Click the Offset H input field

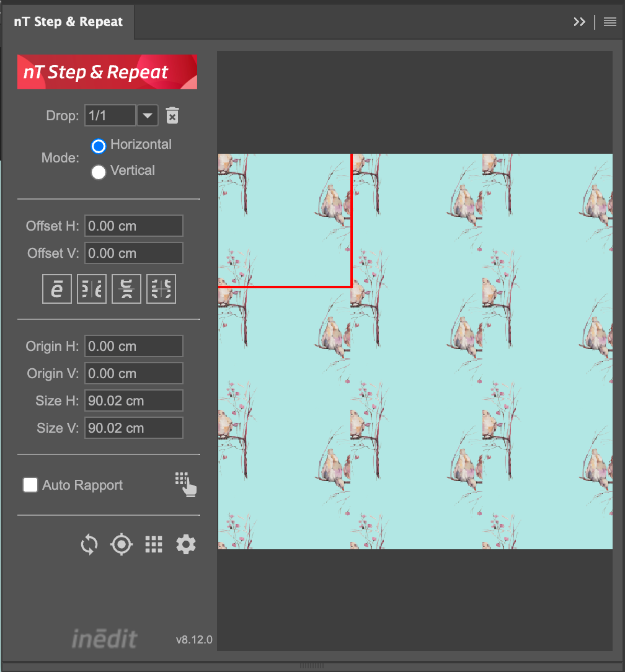coord(134,226)
